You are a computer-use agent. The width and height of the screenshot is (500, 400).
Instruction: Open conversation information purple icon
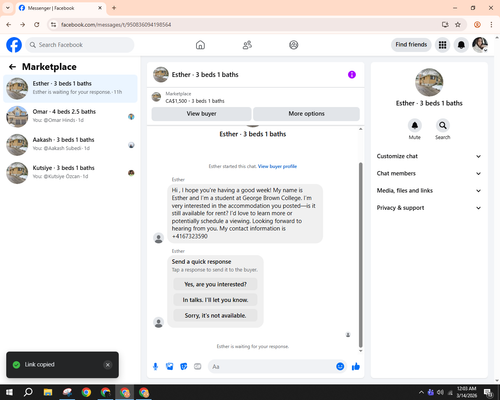352,75
